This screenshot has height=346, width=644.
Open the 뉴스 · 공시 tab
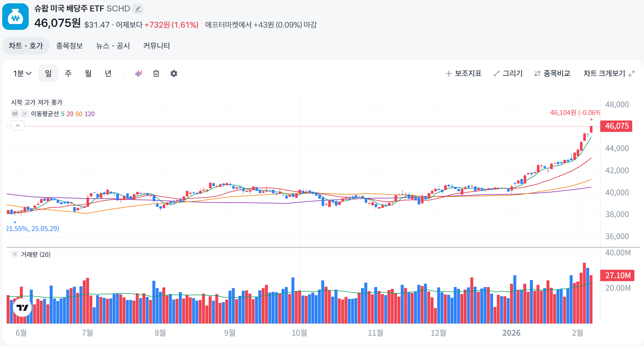click(x=113, y=46)
